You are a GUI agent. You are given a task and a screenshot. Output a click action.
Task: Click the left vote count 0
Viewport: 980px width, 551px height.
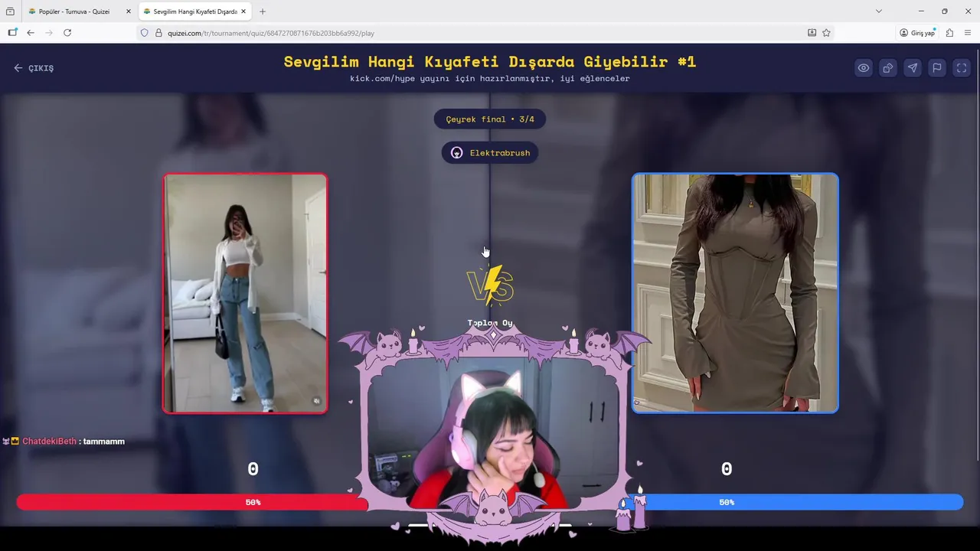pyautogui.click(x=253, y=469)
